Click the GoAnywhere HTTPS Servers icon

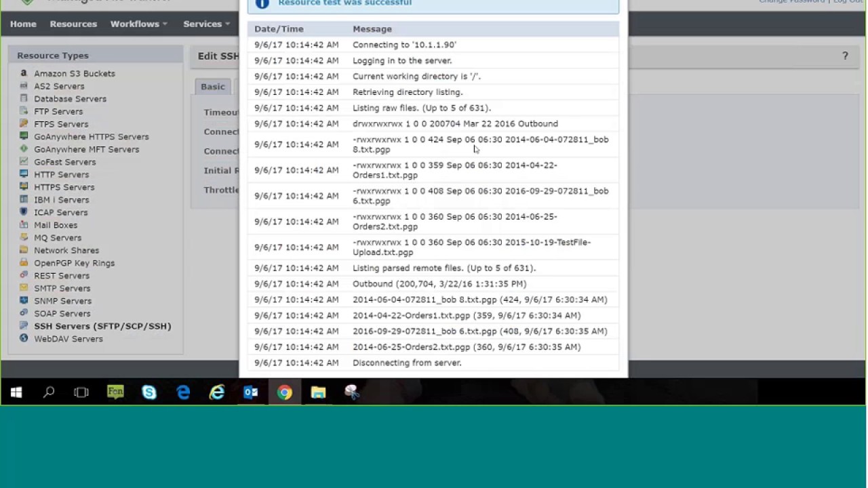tap(24, 136)
